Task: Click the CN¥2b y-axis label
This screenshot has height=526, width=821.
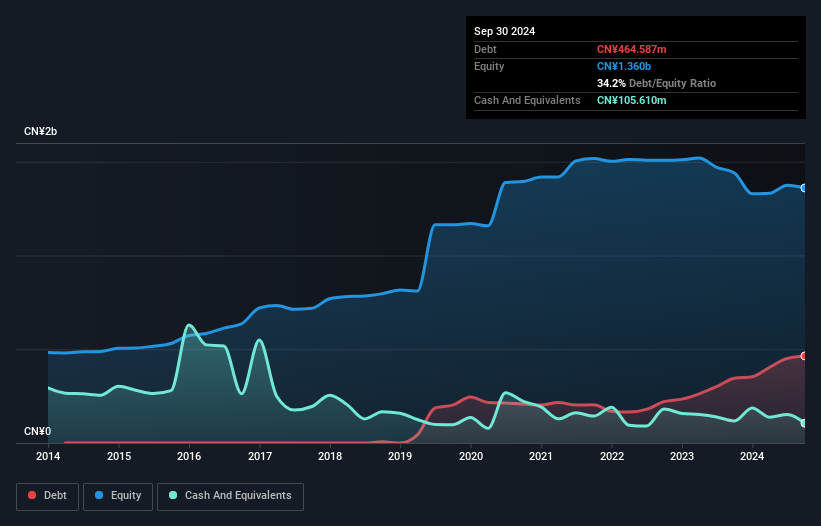Action: click(x=40, y=131)
